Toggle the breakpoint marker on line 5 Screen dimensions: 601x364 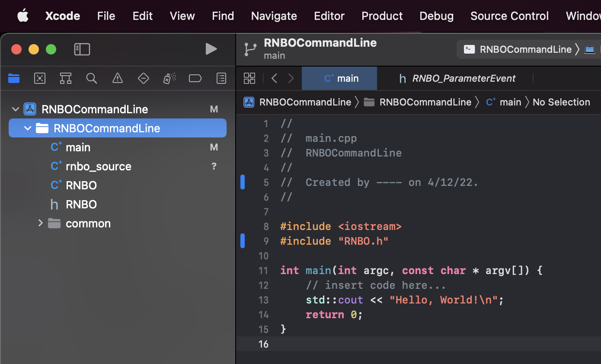click(243, 182)
